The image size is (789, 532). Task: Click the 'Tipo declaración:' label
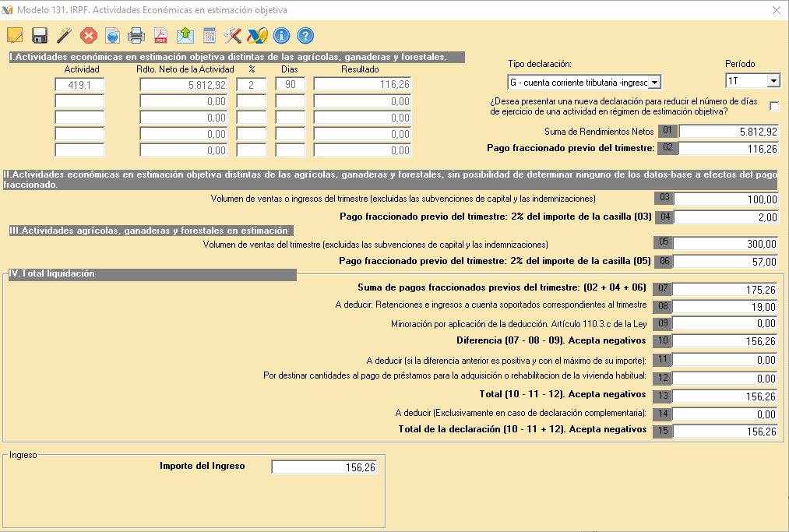(x=540, y=64)
